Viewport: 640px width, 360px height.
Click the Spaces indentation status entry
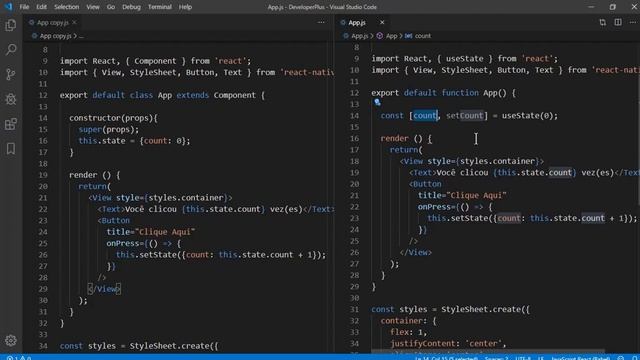coord(496,358)
